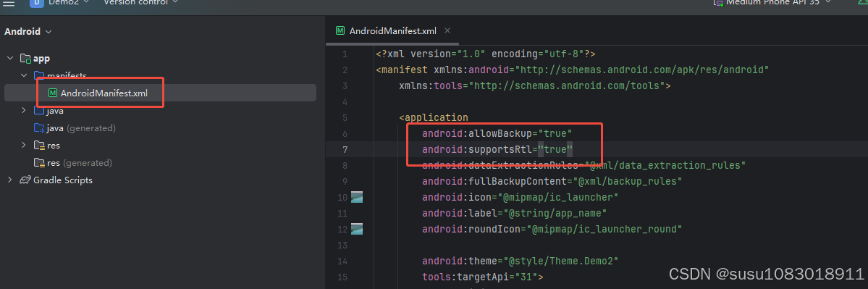Open the Android project view dropdown

pos(28,32)
